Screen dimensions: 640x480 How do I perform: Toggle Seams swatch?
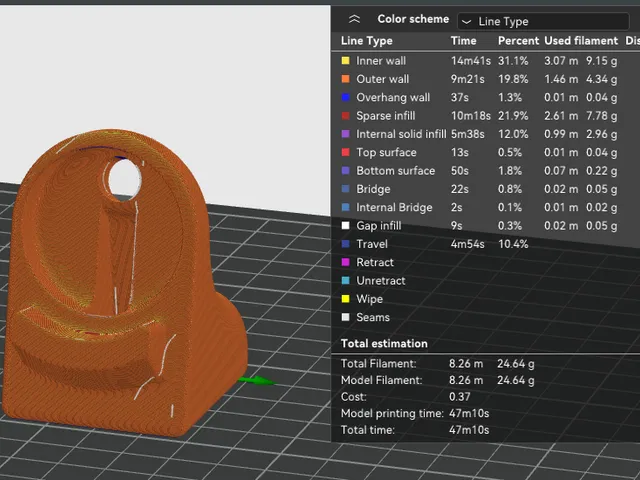(345, 318)
